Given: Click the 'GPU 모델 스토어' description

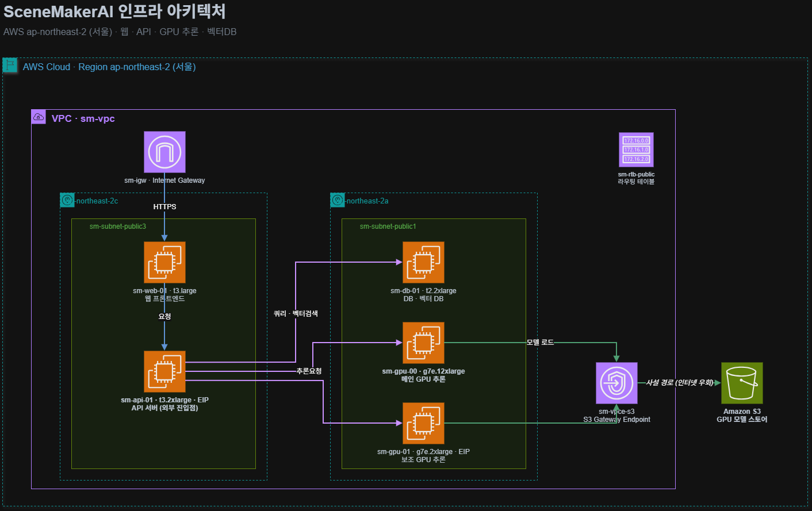Looking at the screenshot, I should coord(742,420).
